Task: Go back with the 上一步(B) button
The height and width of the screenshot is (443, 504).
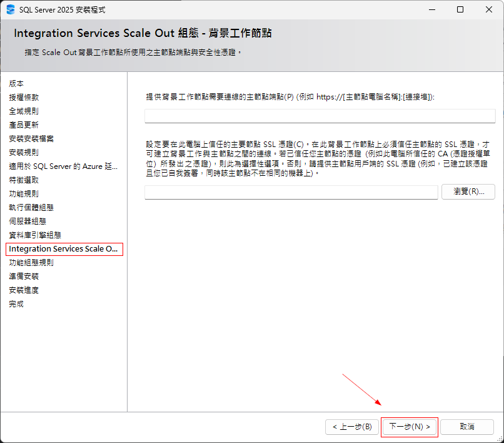Action: click(x=352, y=427)
